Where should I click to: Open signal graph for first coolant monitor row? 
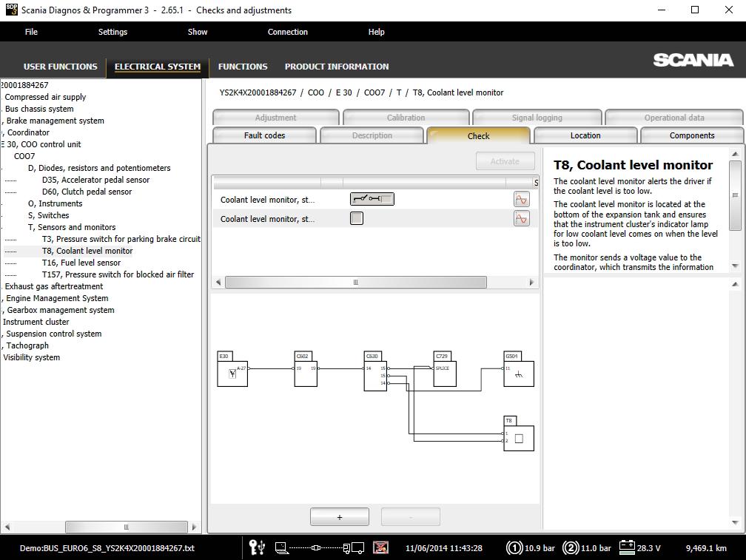[522, 199]
